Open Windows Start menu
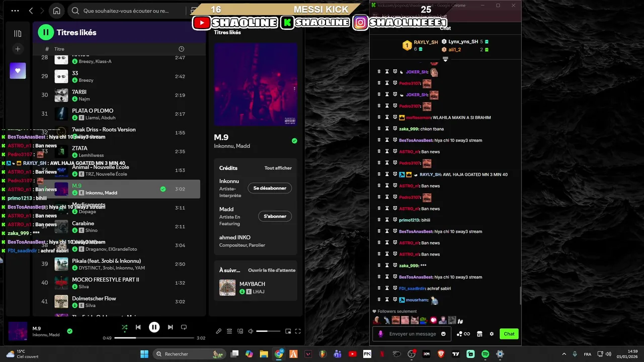The image size is (644, 362). (144, 354)
